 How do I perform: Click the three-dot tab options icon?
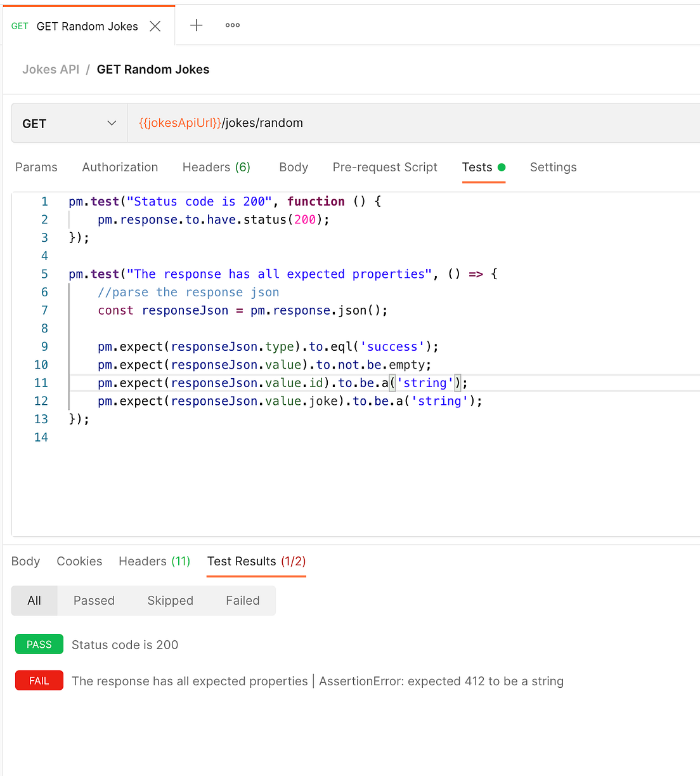coord(232,25)
